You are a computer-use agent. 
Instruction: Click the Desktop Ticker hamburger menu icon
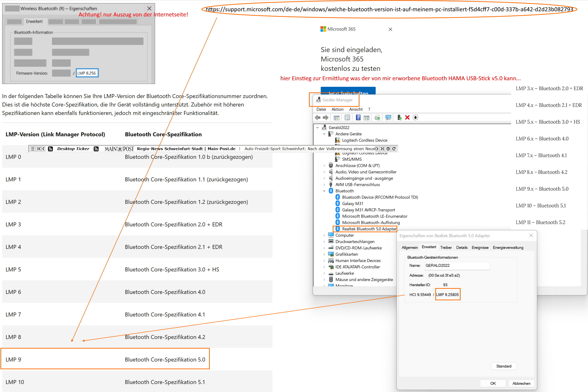point(33,149)
